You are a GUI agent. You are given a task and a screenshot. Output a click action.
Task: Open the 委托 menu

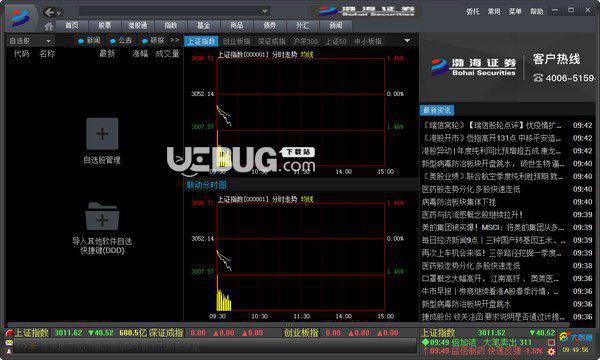tap(473, 11)
